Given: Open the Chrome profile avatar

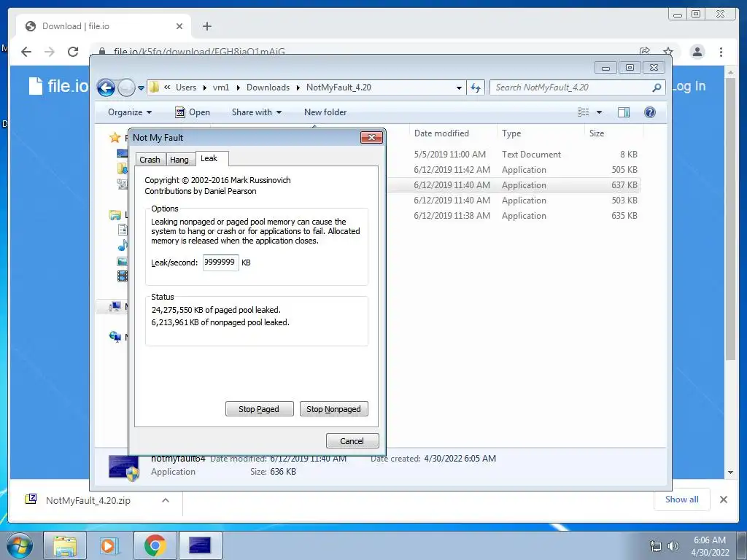Looking at the screenshot, I should (697, 52).
